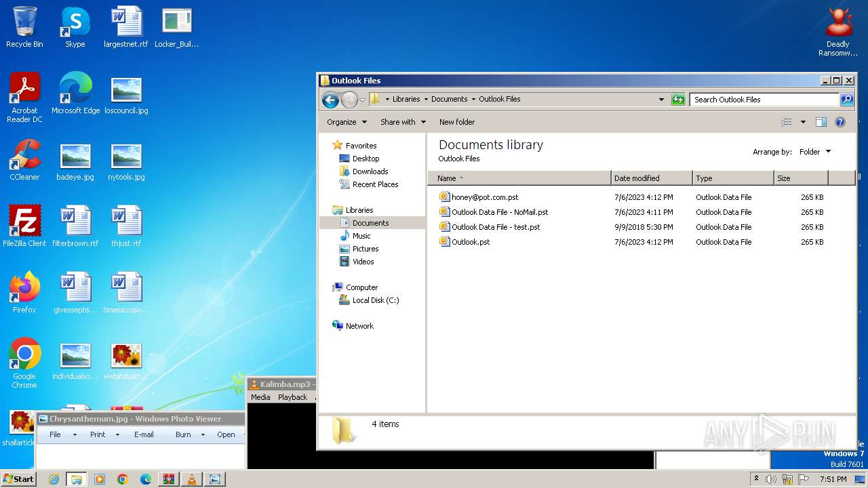Viewport: 868px width, 488px height.
Task: Click Documents in the address breadcrumb
Action: click(x=449, y=99)
